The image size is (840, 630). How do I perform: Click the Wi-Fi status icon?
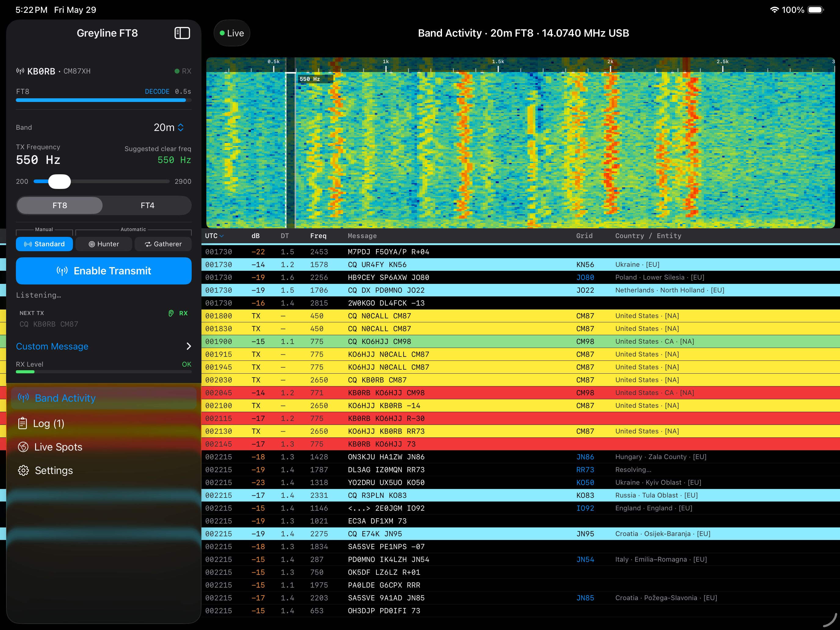click(x=774, y=10)
